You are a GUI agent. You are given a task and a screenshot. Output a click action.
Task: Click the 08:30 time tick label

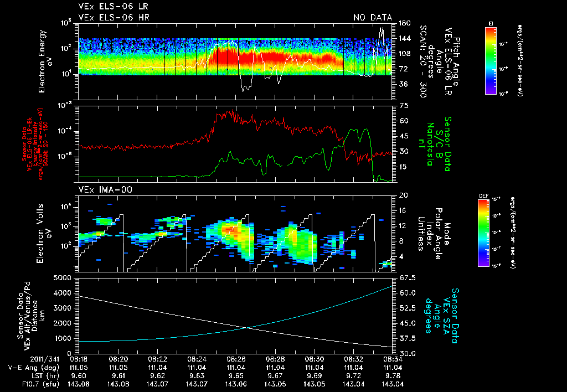tap(315, 360)
